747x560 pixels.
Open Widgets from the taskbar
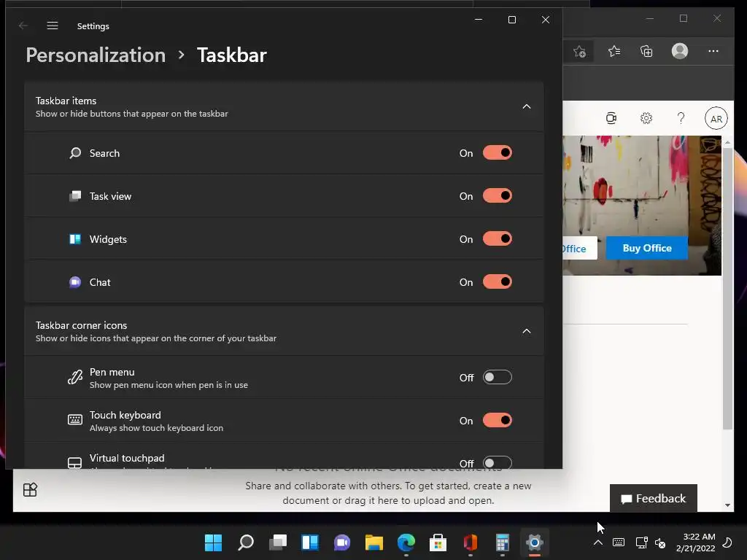[x=309, y=542]
